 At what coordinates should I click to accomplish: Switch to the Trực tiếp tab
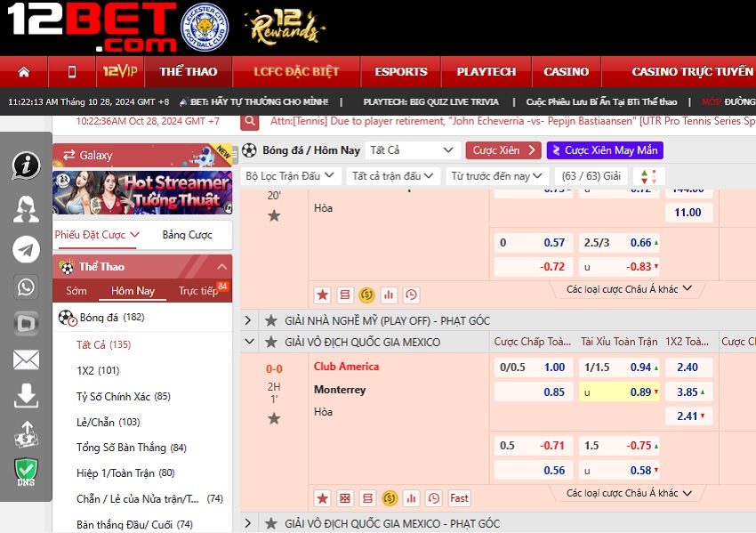[x=198, y=291]
